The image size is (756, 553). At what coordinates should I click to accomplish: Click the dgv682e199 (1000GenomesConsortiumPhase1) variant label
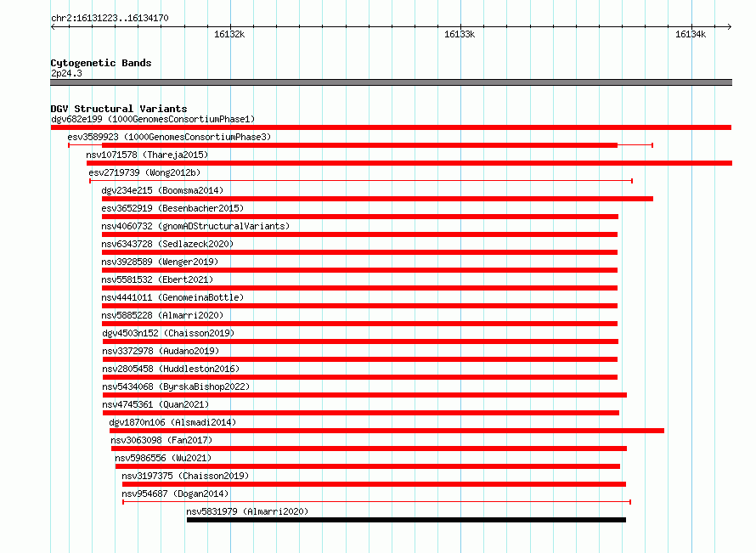click(153, 119)
